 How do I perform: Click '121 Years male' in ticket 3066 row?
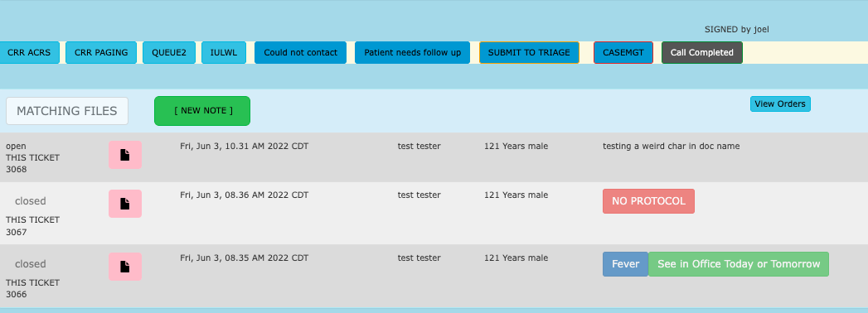click(516, 258)
